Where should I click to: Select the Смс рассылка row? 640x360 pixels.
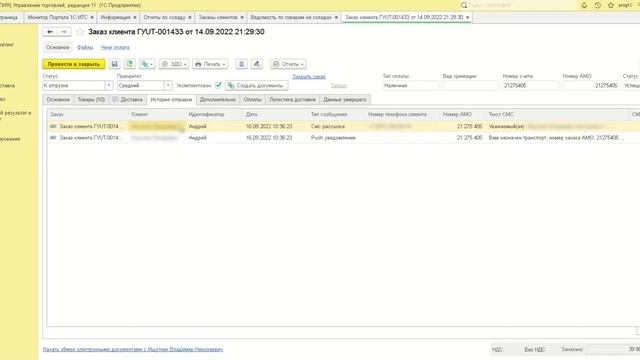[343, 127]
